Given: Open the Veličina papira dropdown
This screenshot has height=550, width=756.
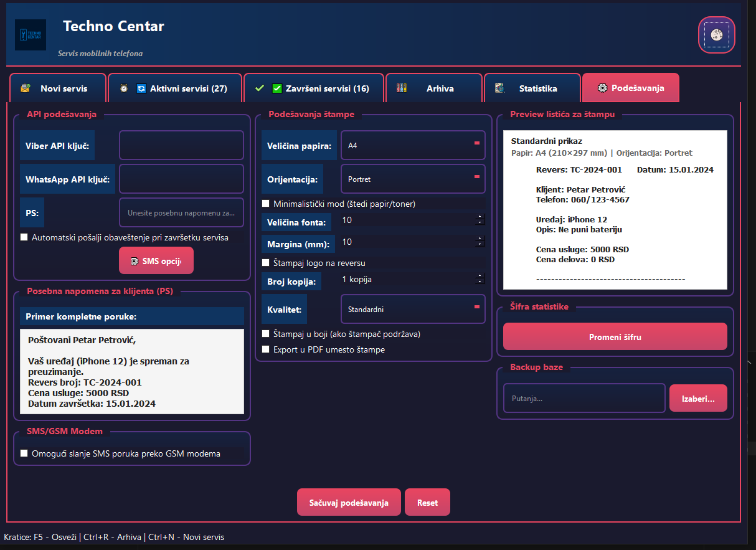Looking at the screenshot, I should 413,145.
